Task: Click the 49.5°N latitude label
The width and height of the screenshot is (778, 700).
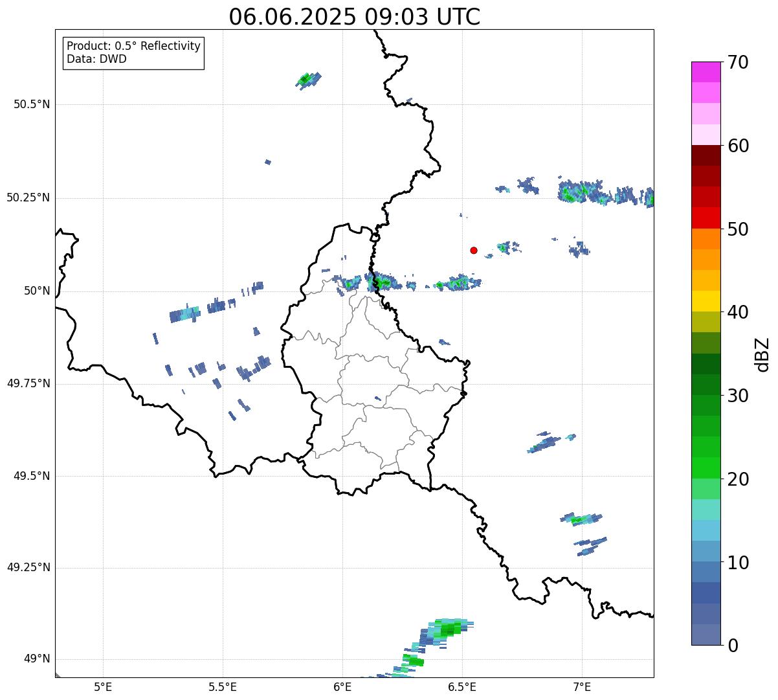Action: [x=32, y=476]
